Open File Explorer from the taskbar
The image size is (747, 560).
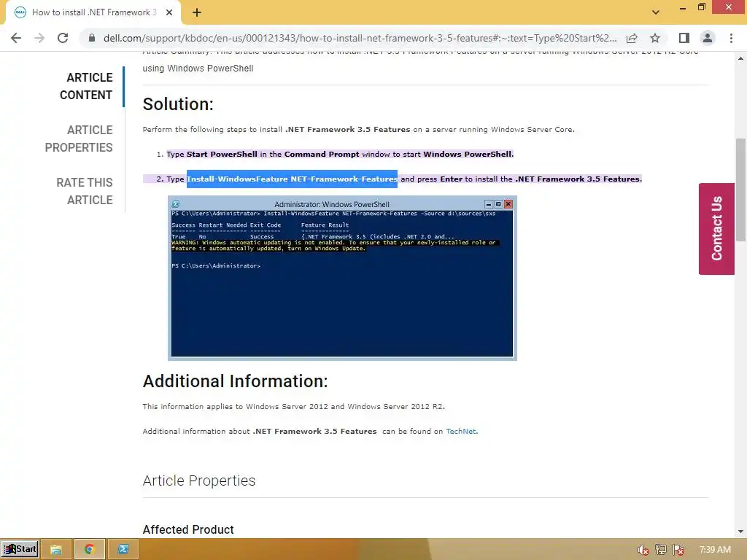[x=55, y=549]
